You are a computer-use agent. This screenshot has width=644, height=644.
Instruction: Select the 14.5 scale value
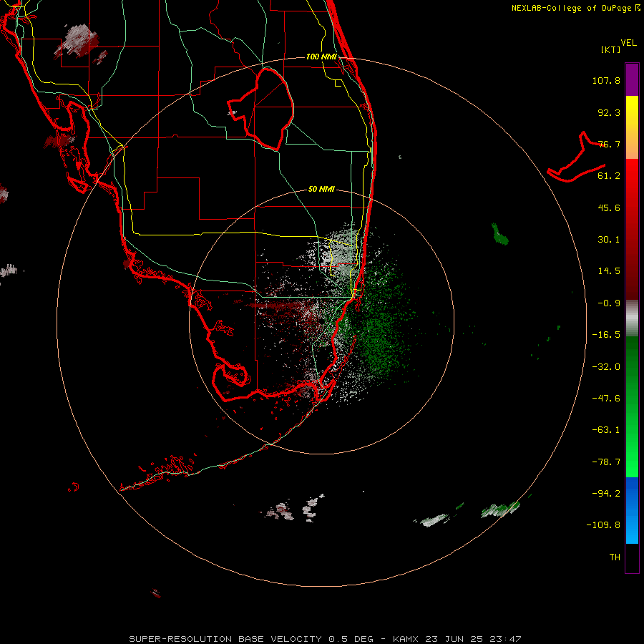coord(609,271)
